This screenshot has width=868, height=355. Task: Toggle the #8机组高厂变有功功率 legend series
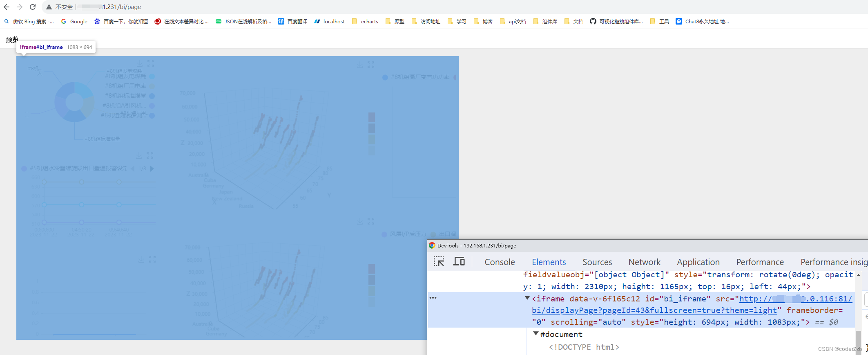(416, 77)
